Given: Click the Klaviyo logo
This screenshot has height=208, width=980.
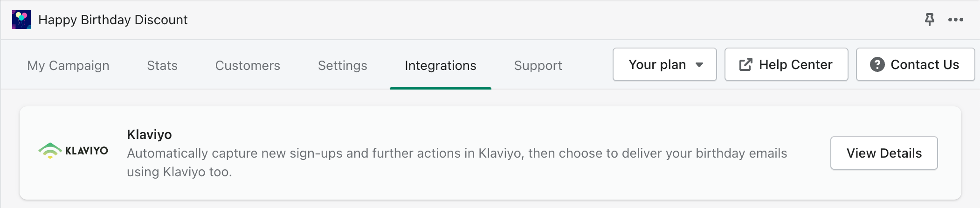Looking at the screenshot, I should tap(73, 151).
